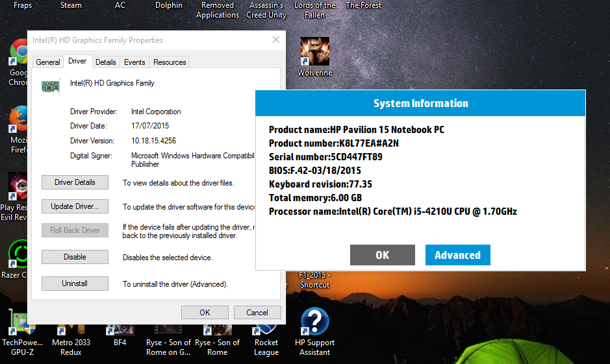
Task: Select the Steam desktop icon label
Action: pyautogui.click(x=71, y=5)
